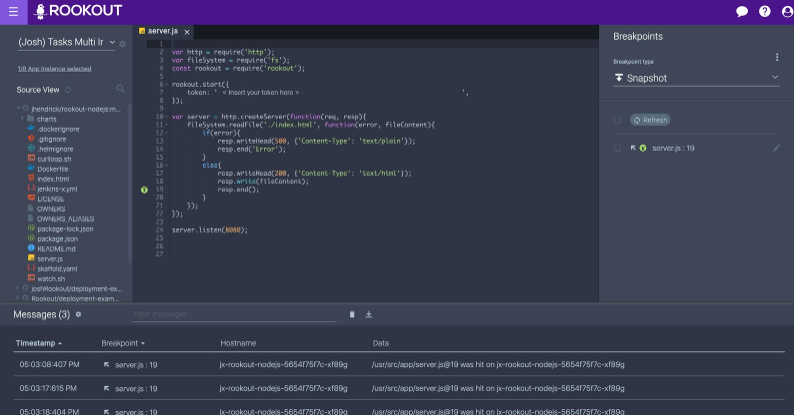Check the server.js : 19 breakpoint checkbox
The height and width of the screenshot is (415, 794).
pyautogui.click(x=618, y=148)
